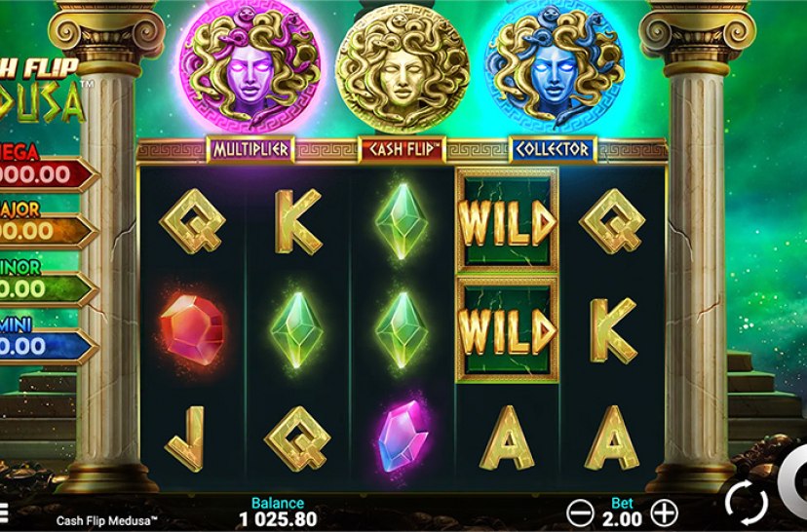
Task: Decrease the bet with the minus button
Action: click(580, 513)
